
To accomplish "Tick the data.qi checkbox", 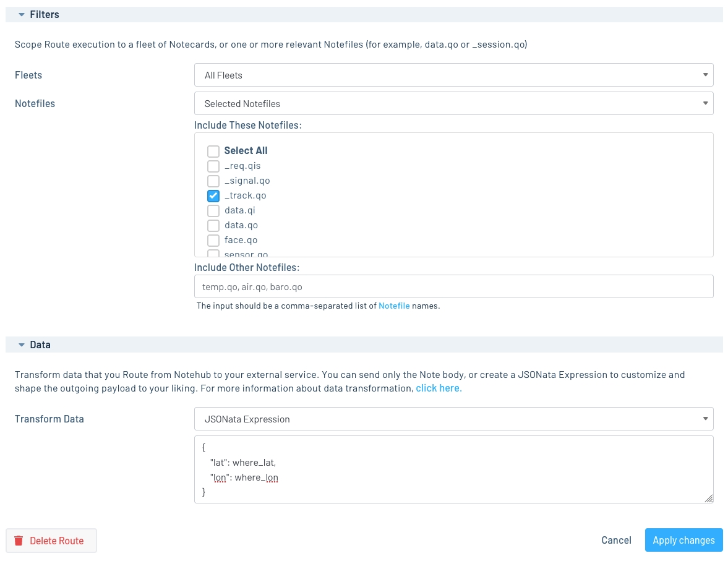I will [213, 210].
